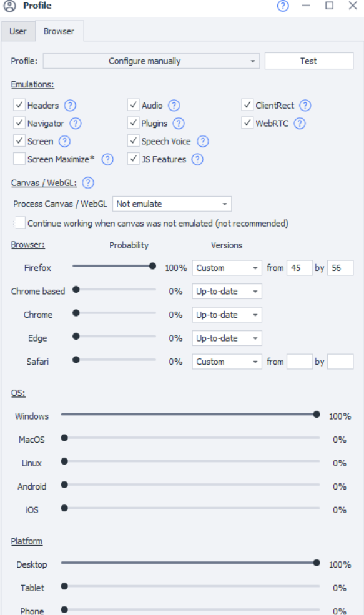Open the Firefox versions Custom dropdown
Screen dimensions: 364x615
227,268
